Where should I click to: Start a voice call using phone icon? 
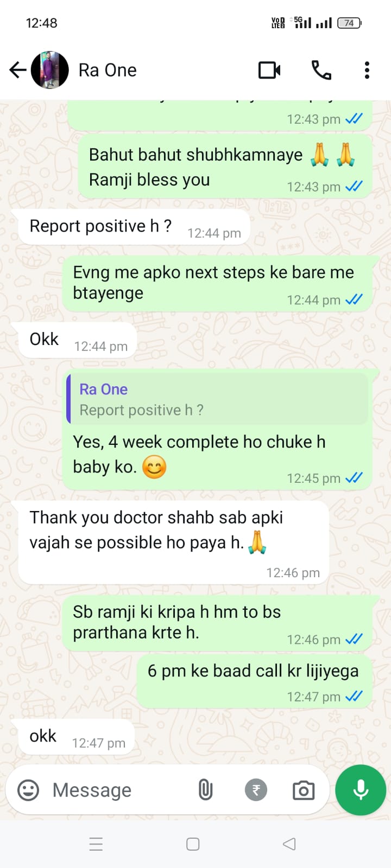pyautogui.click(x=321, y=70)
